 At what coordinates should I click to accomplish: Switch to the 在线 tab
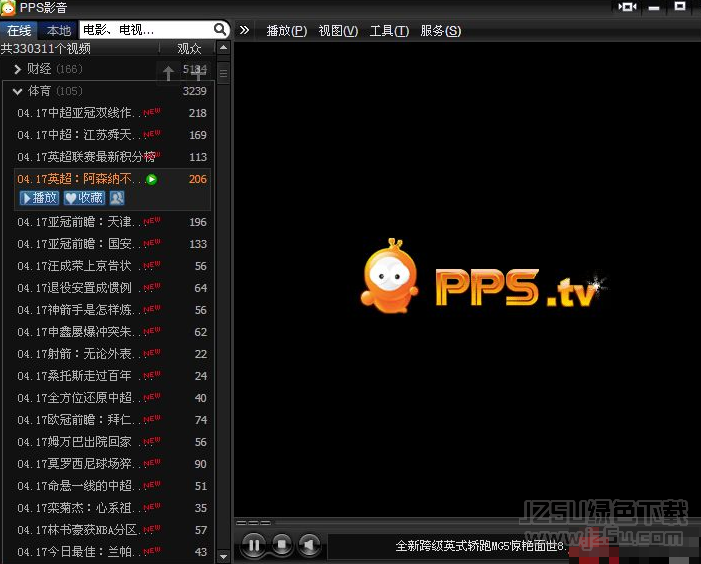click(19, 30)
